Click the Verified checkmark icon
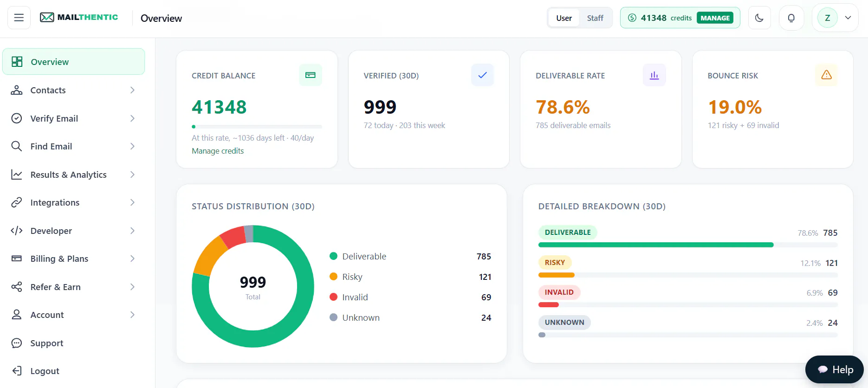 [x=482, y=75]
